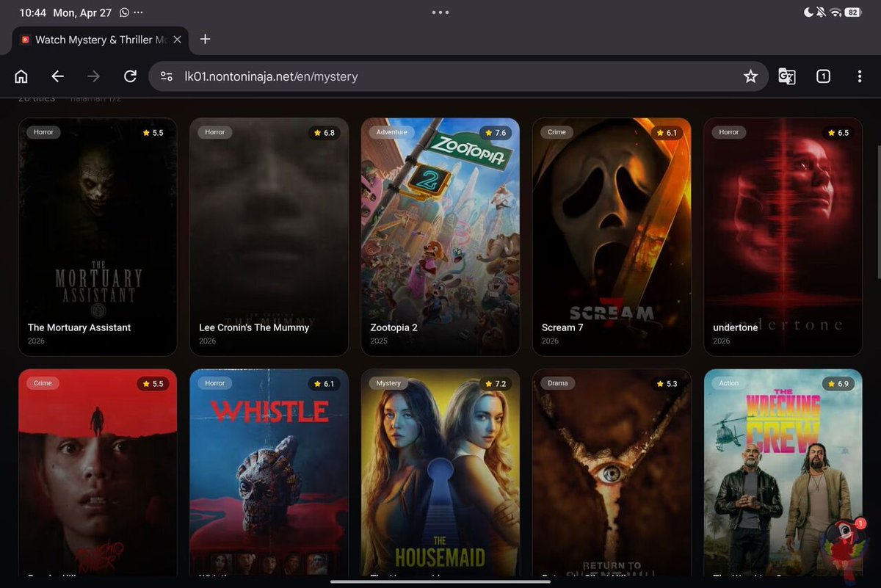This screenshot has height=588, width=881.
Task: Open The Wrecking Crew poster
Action: coord(783,472)
